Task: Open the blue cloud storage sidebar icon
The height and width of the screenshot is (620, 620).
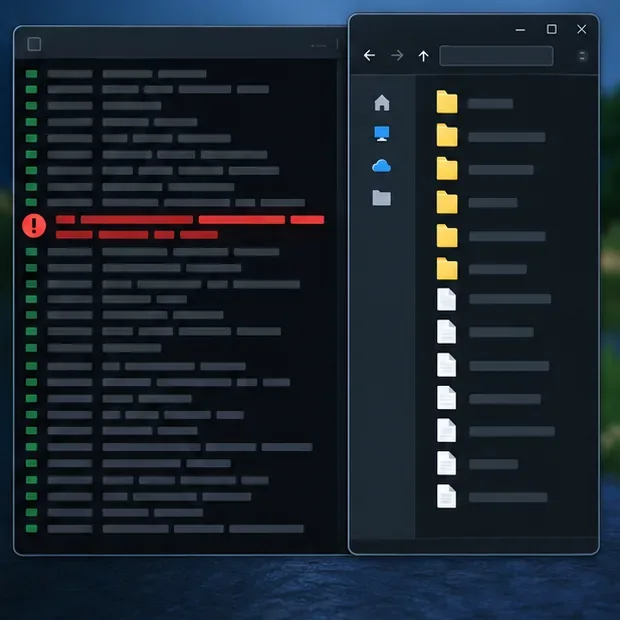Action: point(382,166)
